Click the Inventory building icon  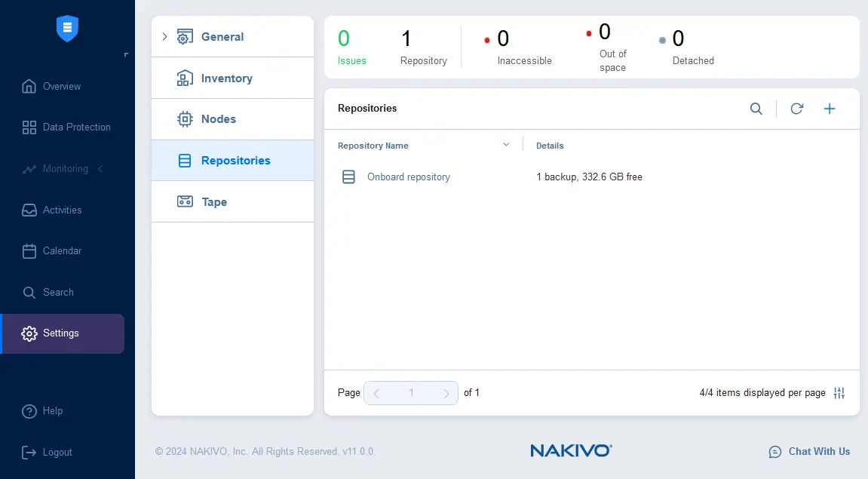(x=185, y=78)
